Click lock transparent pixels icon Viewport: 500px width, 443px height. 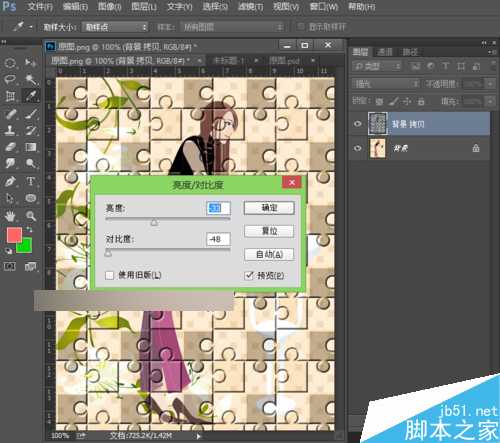pos(379,101)
